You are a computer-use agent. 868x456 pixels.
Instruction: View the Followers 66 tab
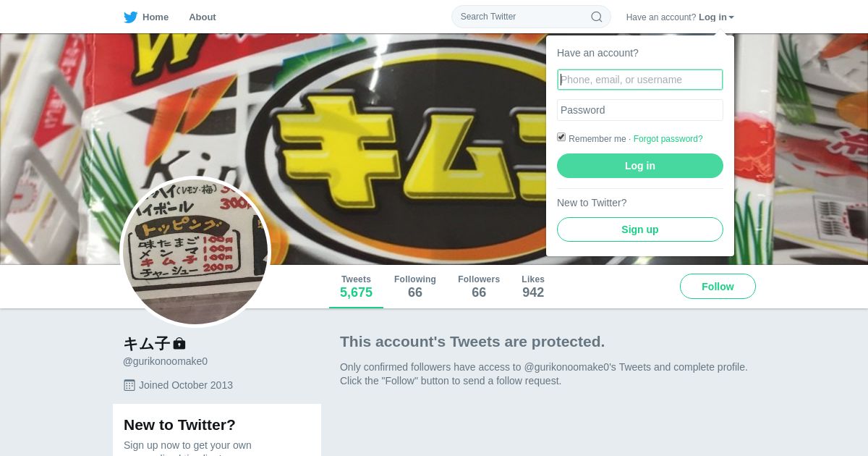pyautogui.click(x=479, y=287)
